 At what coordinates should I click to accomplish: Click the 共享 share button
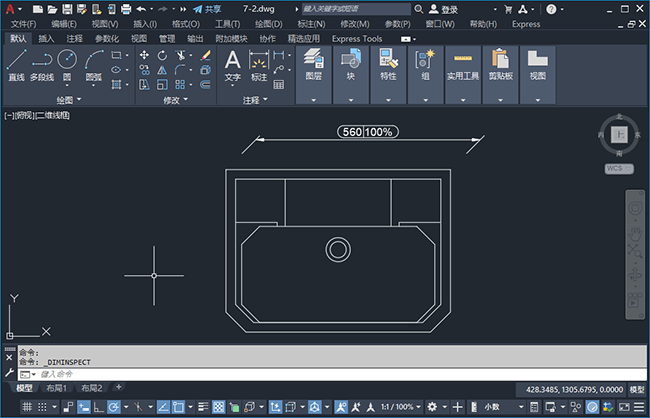tap(207, 8)
